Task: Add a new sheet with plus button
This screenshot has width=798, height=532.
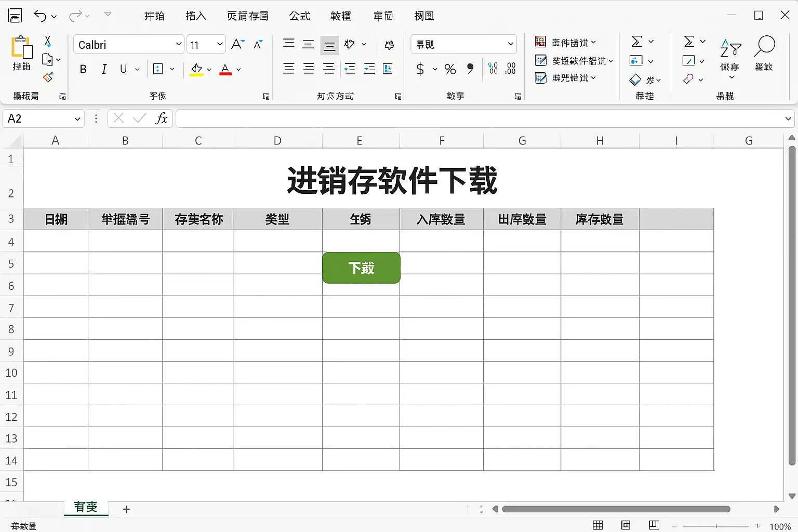Action: coord(126,509)
